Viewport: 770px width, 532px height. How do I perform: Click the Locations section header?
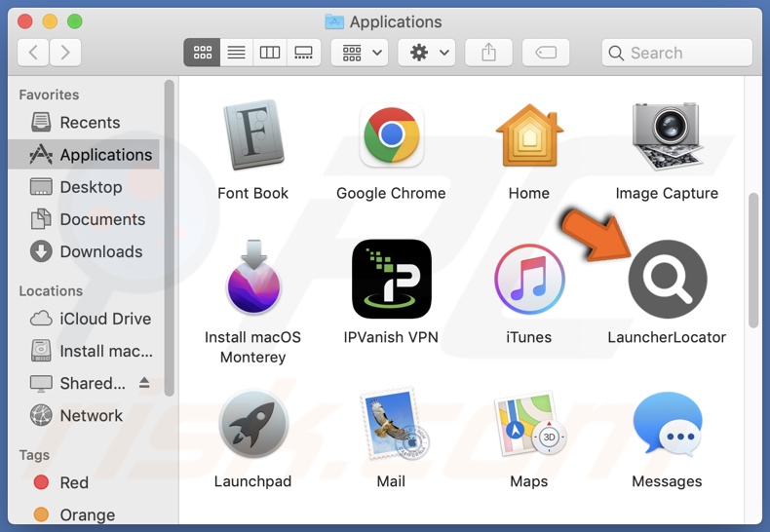pyautogui.click(x=51, y=291)
